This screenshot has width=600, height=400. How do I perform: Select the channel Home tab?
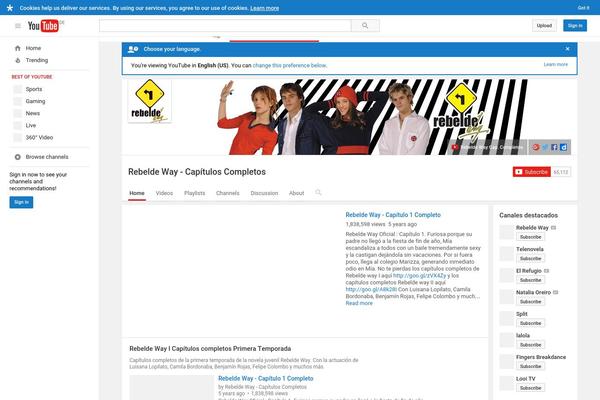pyautogui.click(x=137, y=193)
